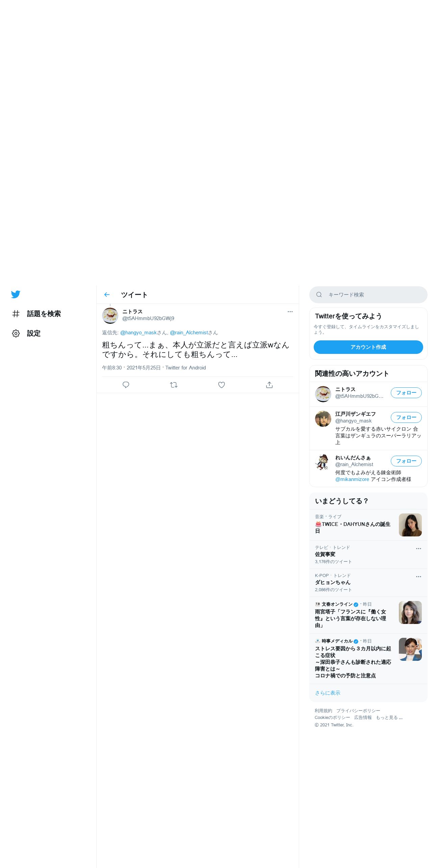Viewport: 434px width, 868px height.
Task: Open the DAHYUN trend photo thumbnail
Action: pos(410,525)
